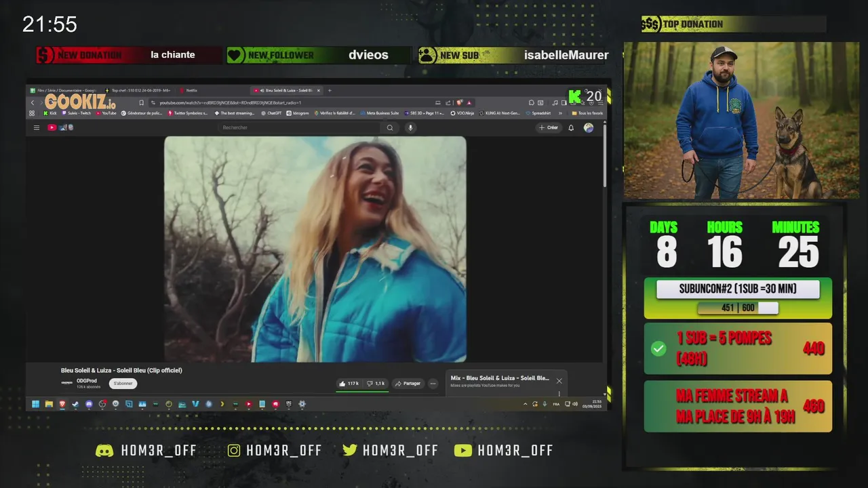Open the YouTube account avatar menu
This screenshot has width=868, height=488.
point(589,127)
